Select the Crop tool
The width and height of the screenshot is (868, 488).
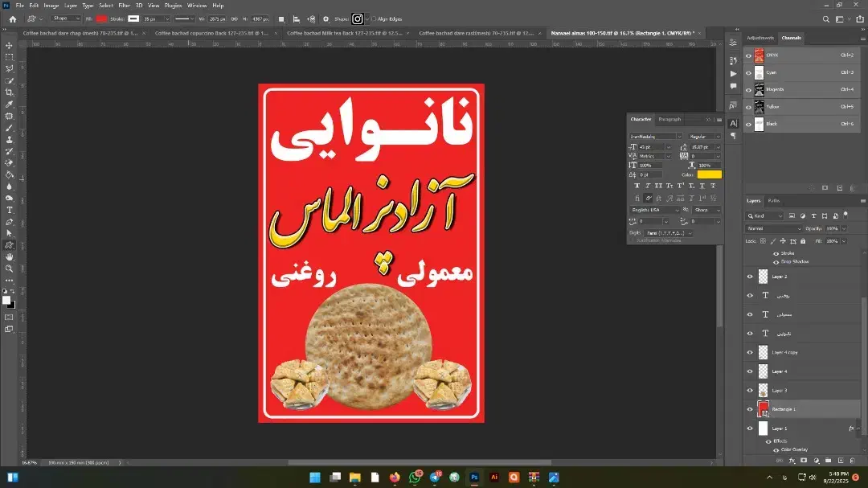click(9, 92)
